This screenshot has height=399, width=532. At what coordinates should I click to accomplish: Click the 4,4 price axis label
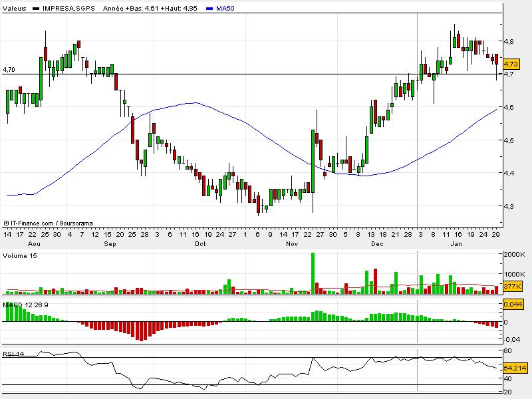[509, 173]
